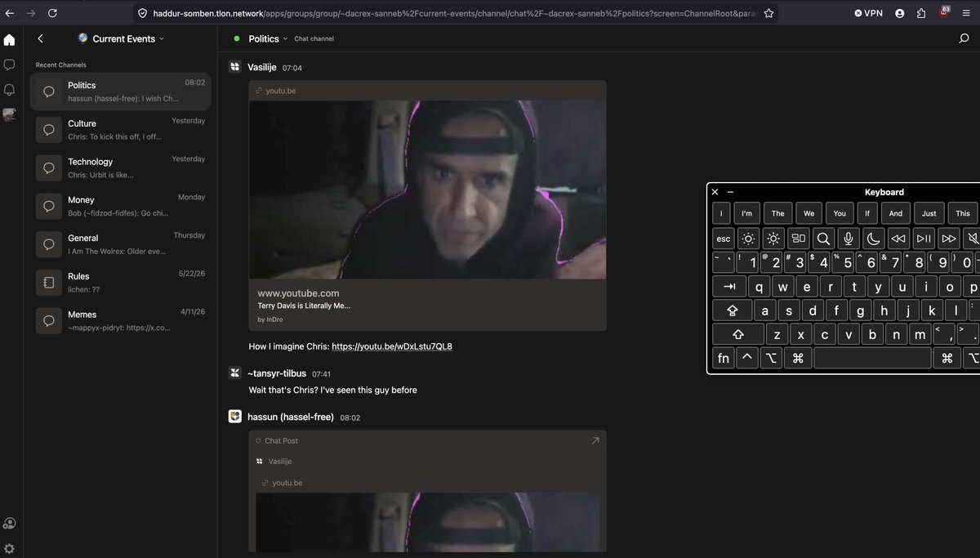Tap the Mission Control key on the keyboard

coord(799,239)
